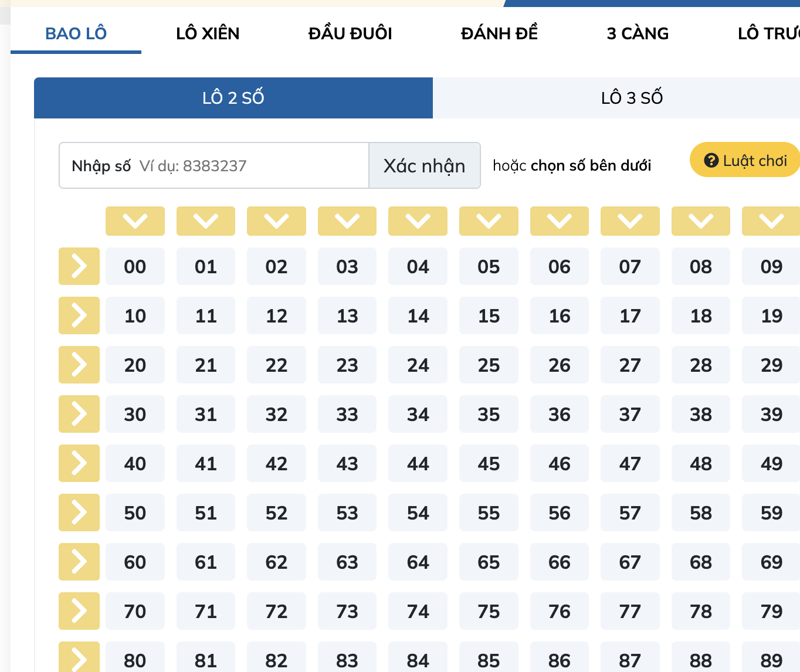Toggle selection of number 44

pos(418,463)
